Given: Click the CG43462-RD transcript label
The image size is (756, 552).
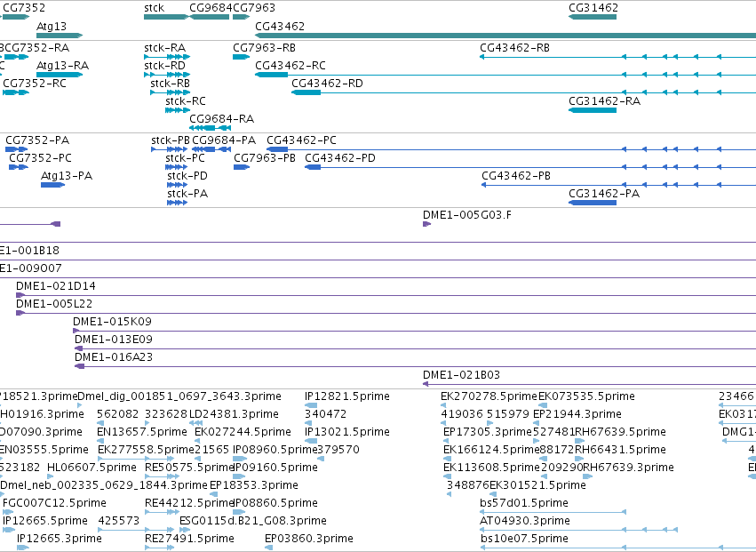Looking at the screenshot, I should (328, 84).
